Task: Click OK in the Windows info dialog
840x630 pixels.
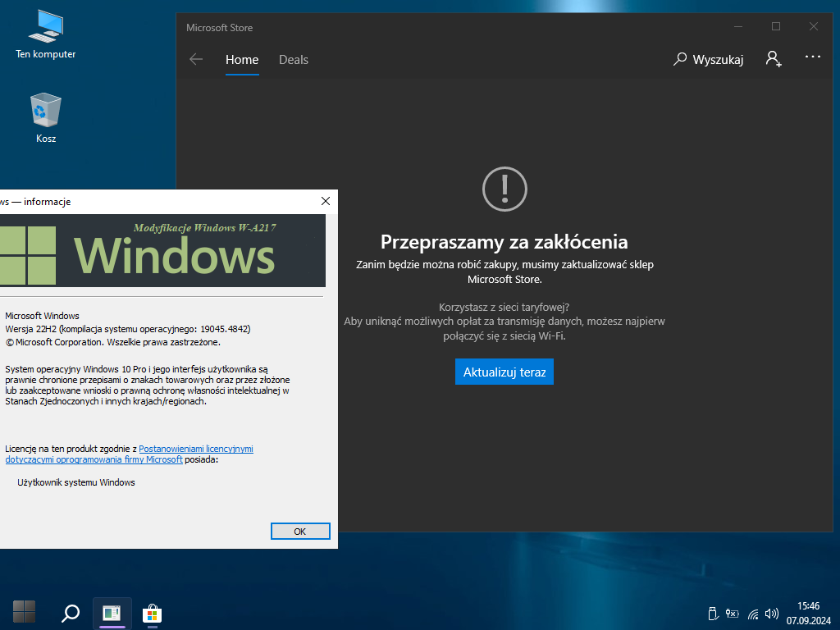Action: pyautogui.click(x=300, y=532)
